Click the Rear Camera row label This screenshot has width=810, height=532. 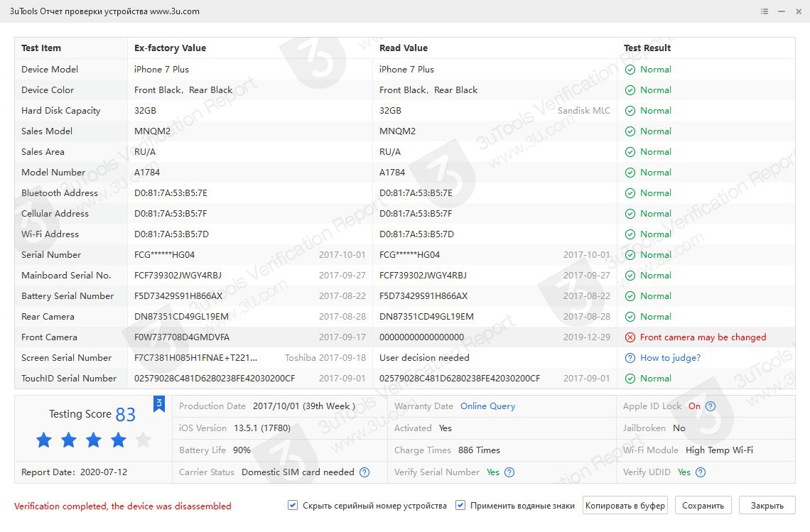pos(48,317)
